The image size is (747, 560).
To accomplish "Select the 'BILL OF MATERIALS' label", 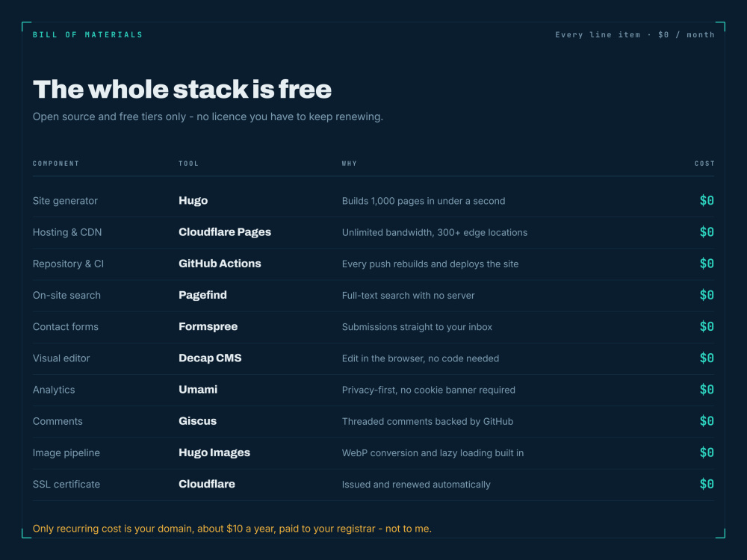I will pyautogui.click(x=87, y=35).
